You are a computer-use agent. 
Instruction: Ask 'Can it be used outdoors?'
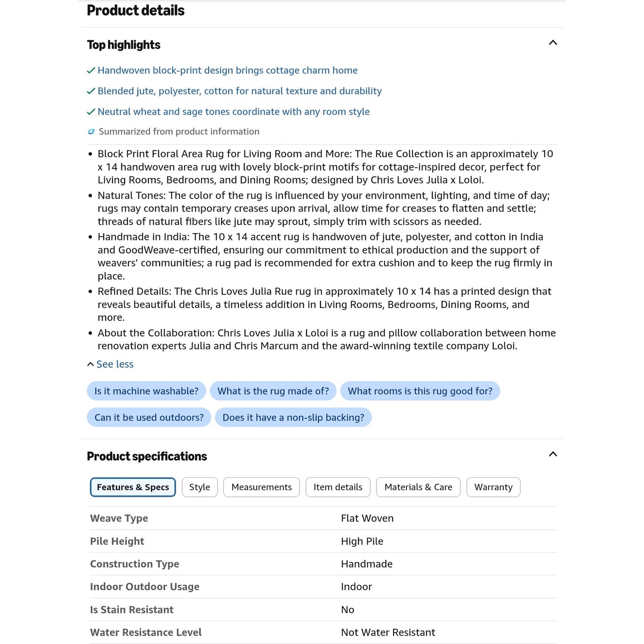tap(149, 417)
